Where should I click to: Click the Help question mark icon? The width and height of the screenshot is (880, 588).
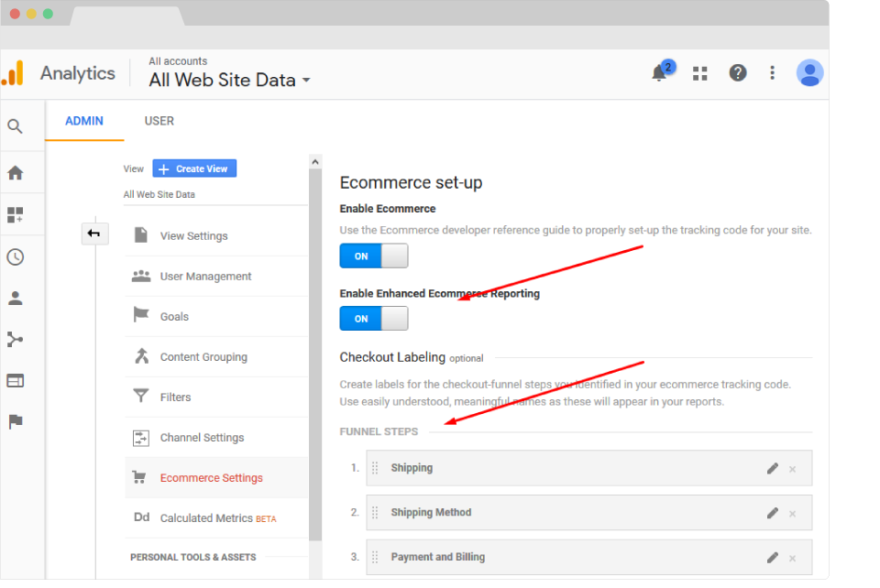point(738,72)
